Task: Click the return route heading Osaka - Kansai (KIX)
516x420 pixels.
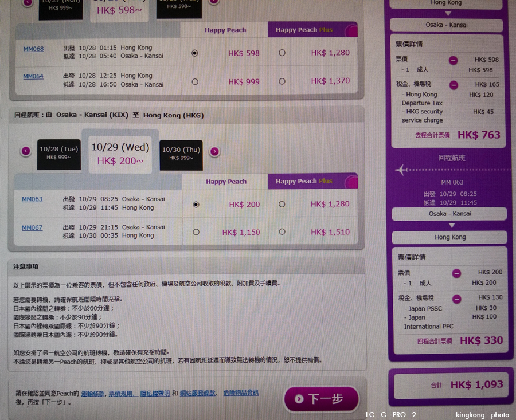Action: pos(92,115)
